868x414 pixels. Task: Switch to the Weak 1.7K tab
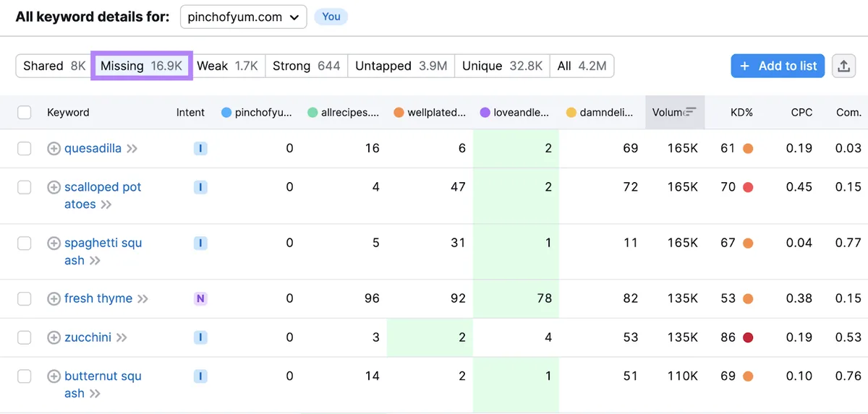pyautogui.click(x=227, y=66)
